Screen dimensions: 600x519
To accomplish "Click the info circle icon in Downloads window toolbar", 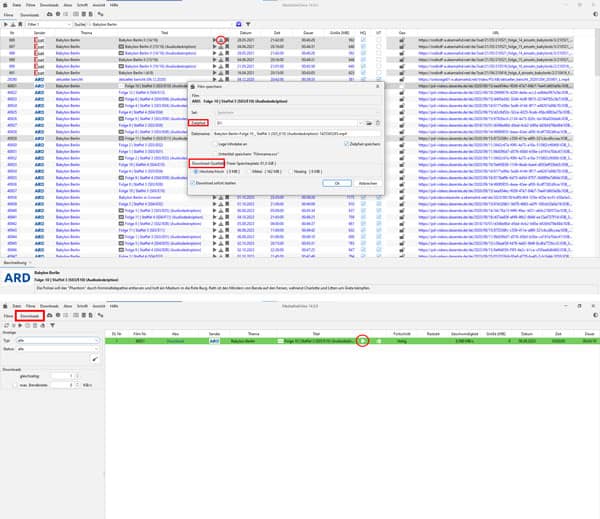I will pyautogui.click(x=58, y=315).
